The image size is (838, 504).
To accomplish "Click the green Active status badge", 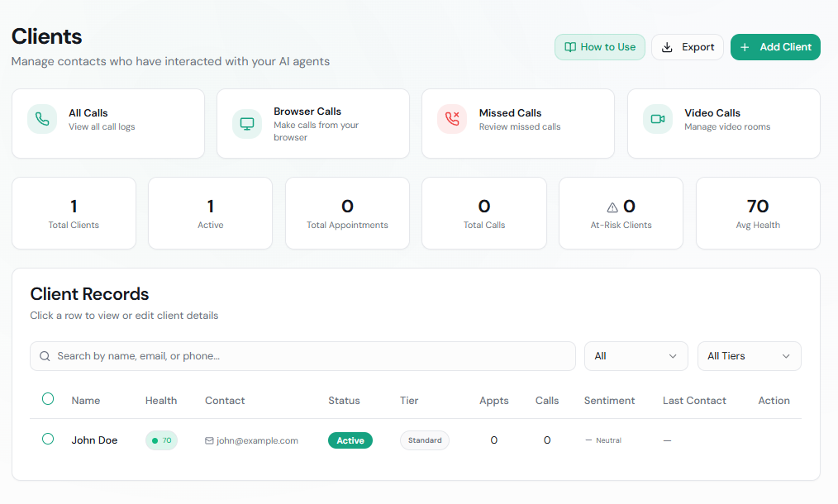I will (x=350, y=440).
